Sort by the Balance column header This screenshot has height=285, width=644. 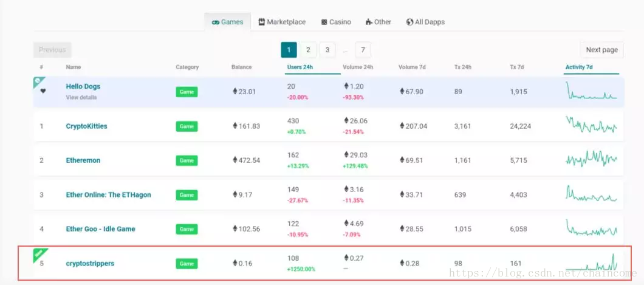[242, 67]
